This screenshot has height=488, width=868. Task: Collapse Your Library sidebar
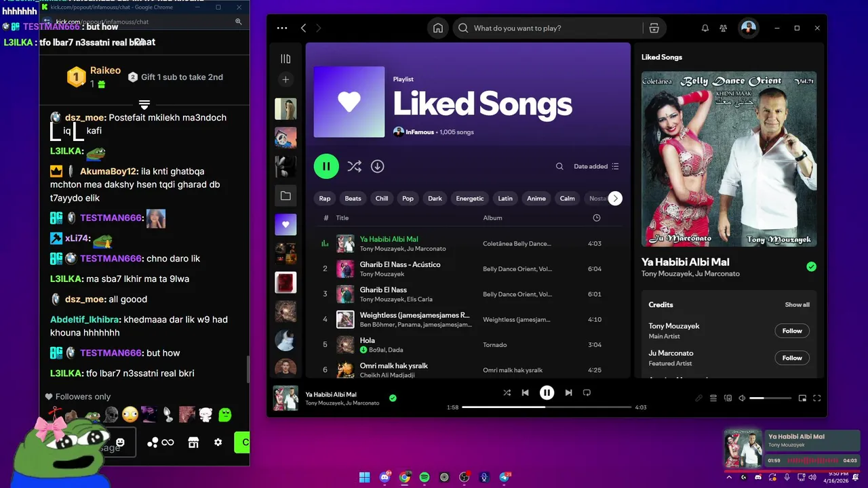click(x=285, y=59)
